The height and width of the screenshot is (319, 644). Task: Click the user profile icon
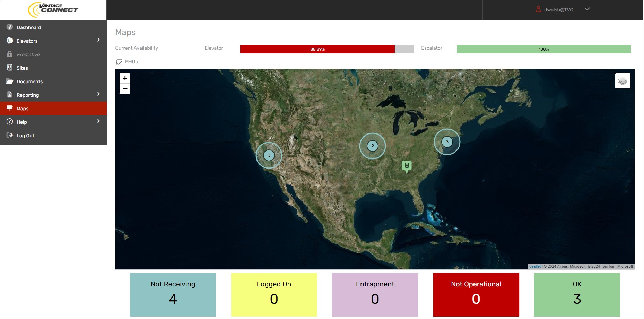tap(538, 9)
